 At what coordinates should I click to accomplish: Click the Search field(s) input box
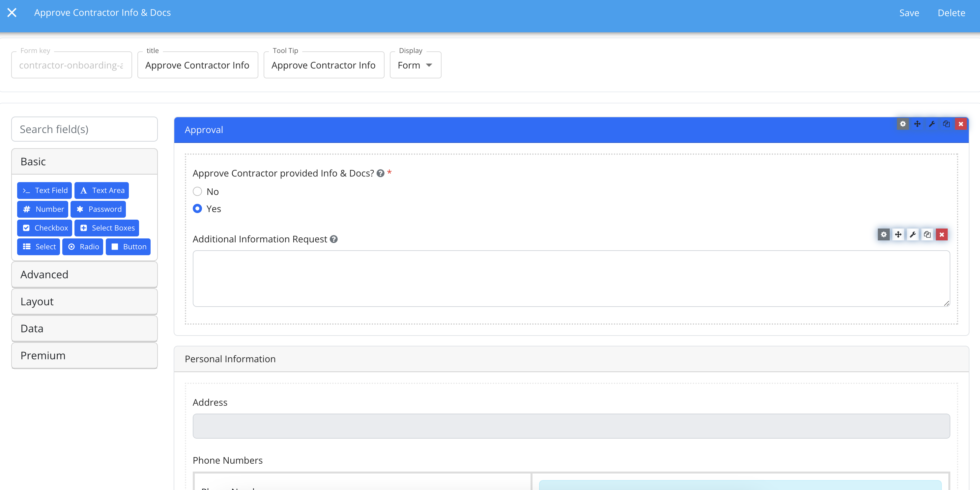pos(84,129)
